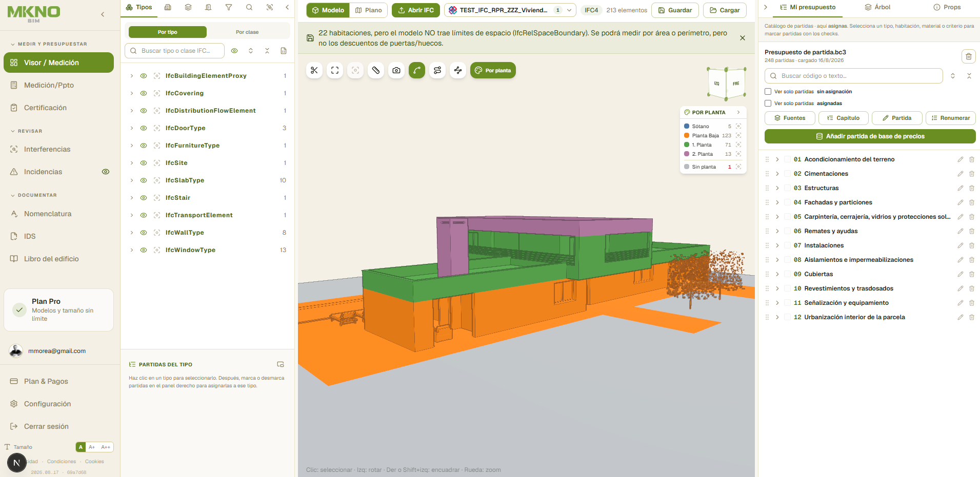The image size is (980, 477).
Task: Open the layers stack tab in left panel
Action: pos(188,7)
